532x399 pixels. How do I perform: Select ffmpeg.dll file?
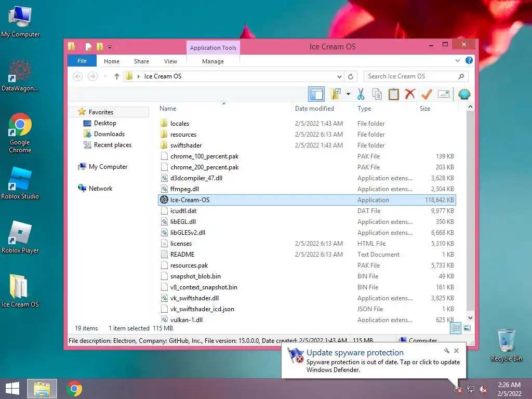tap(307, 189)
